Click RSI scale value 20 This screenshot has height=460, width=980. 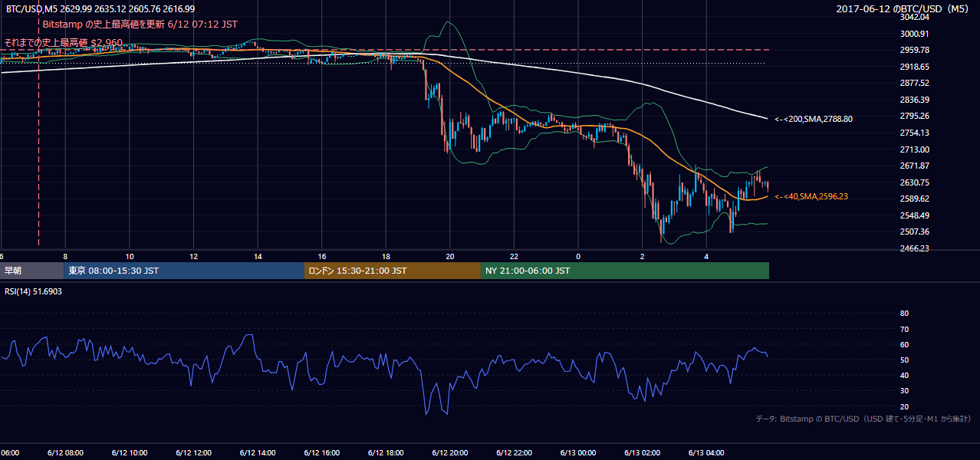904,406
